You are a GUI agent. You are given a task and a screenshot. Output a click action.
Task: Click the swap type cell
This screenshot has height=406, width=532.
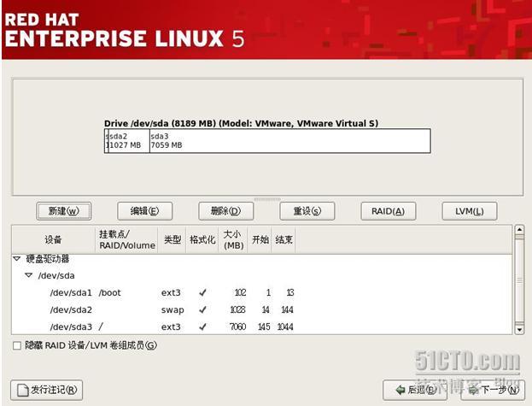point(172,310)
